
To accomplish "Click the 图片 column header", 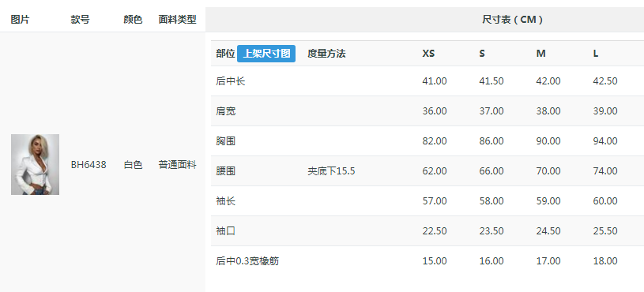I will point(20,19).
